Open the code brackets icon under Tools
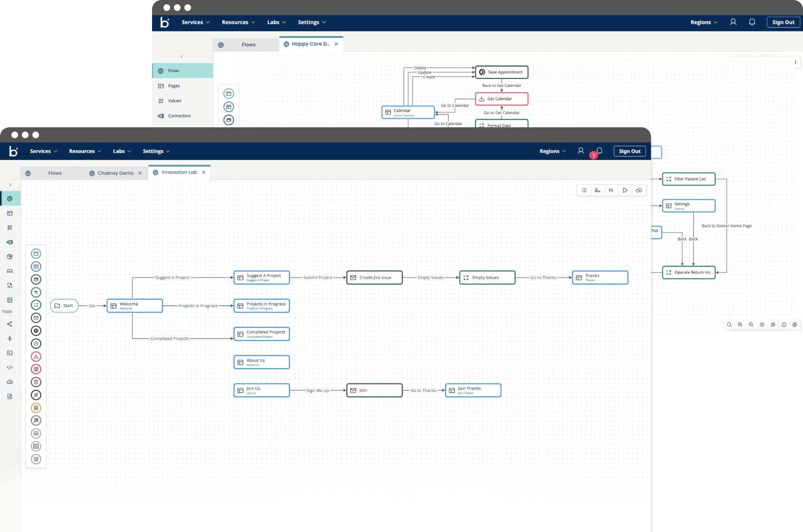 coord(10,367)
